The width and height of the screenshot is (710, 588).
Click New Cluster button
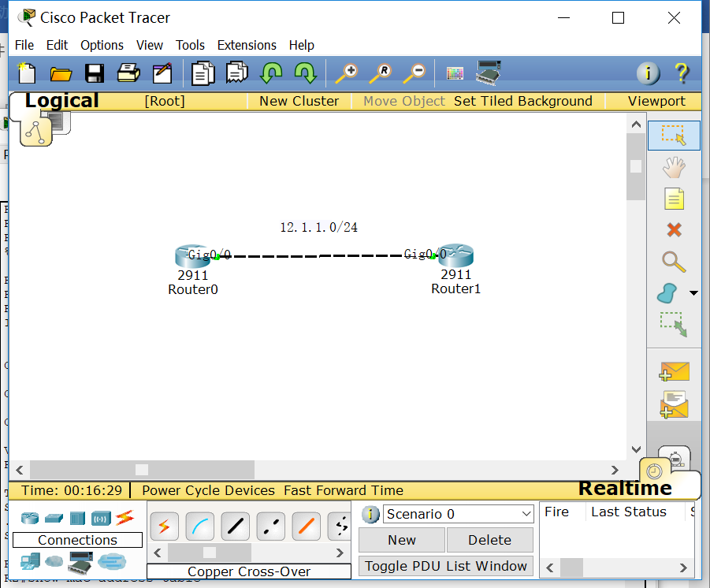tap(299, 101)
